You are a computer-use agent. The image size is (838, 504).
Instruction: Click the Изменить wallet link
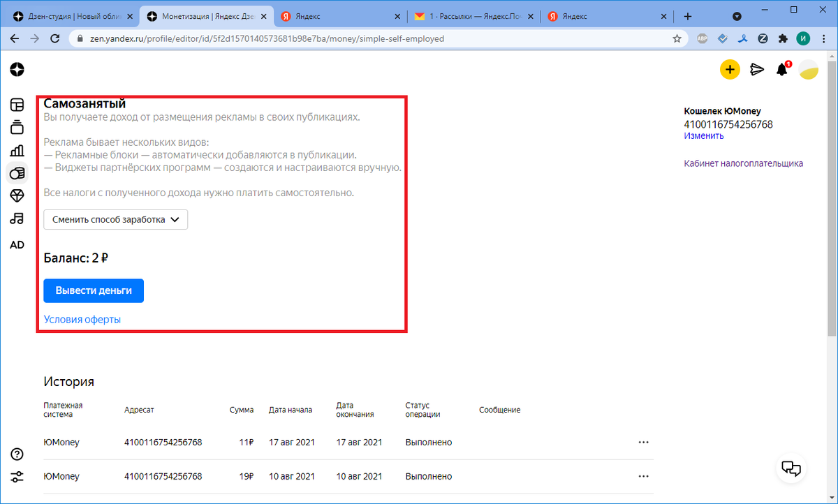[x=704, y=135]
